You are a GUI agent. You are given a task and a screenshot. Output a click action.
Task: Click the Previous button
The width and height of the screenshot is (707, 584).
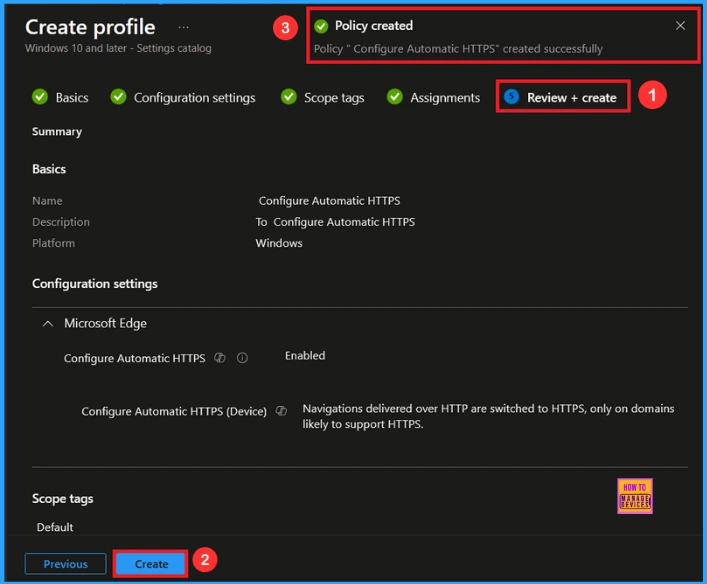[65, 564]
